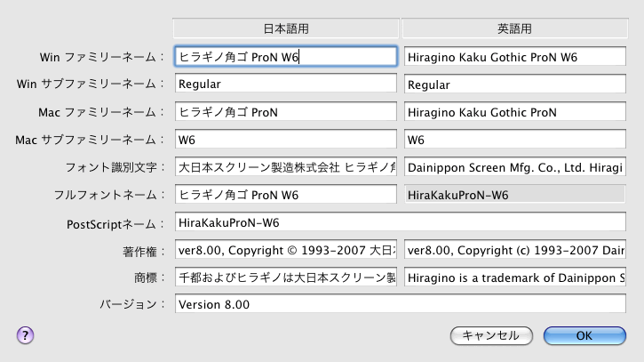The width and height of the screenshot is (644, 362).
Task: Focus Japanese Mac サブファミリーネーム W6 field
Action: [x=286, y=140]
